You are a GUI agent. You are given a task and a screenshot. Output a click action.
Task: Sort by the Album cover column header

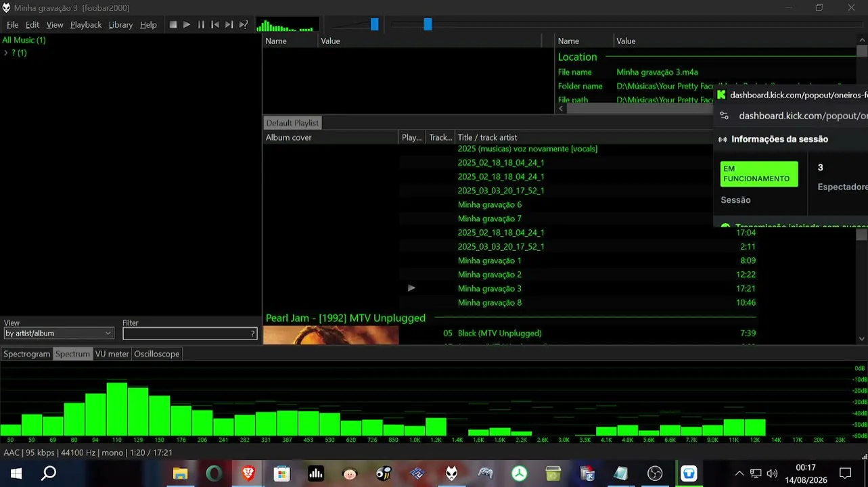click(x=331, y=137)
